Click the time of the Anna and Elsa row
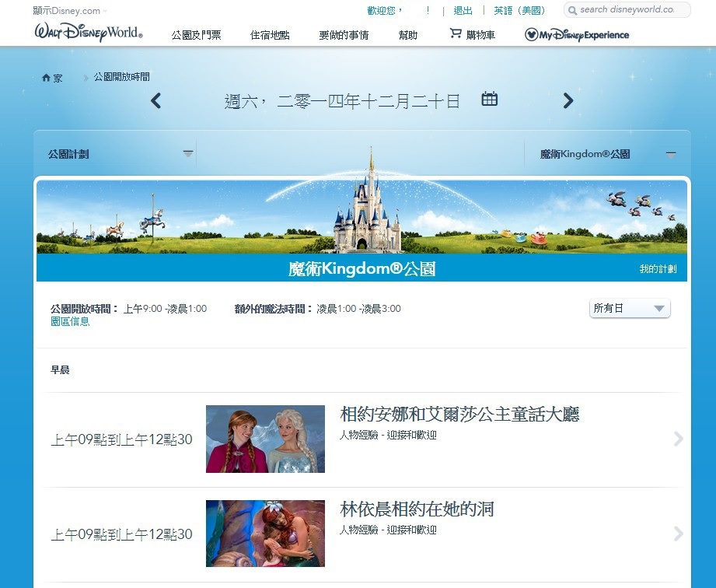716x588 pixels. 121,439
